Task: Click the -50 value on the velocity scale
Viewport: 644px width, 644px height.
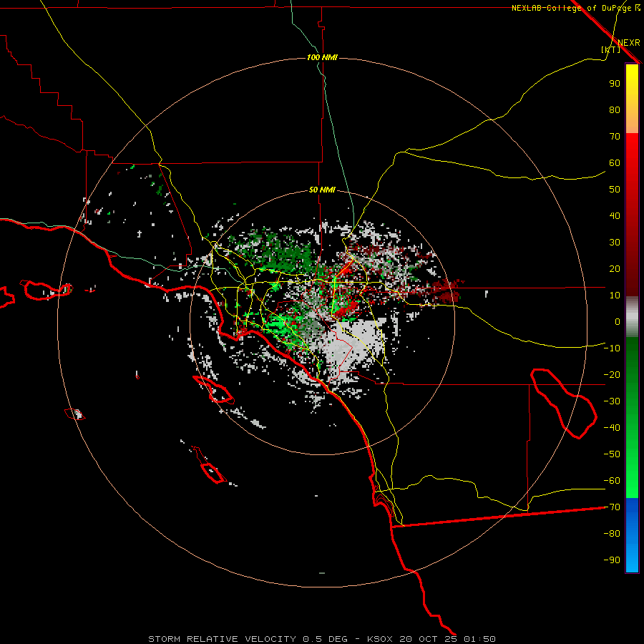Action: [612, 454]
